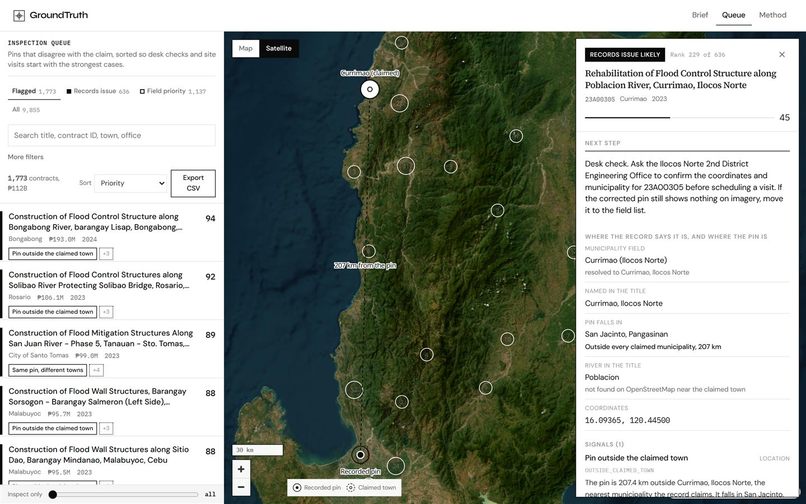Select the Flagged 1,773 filter tab
806x504 pixels.
34,91
